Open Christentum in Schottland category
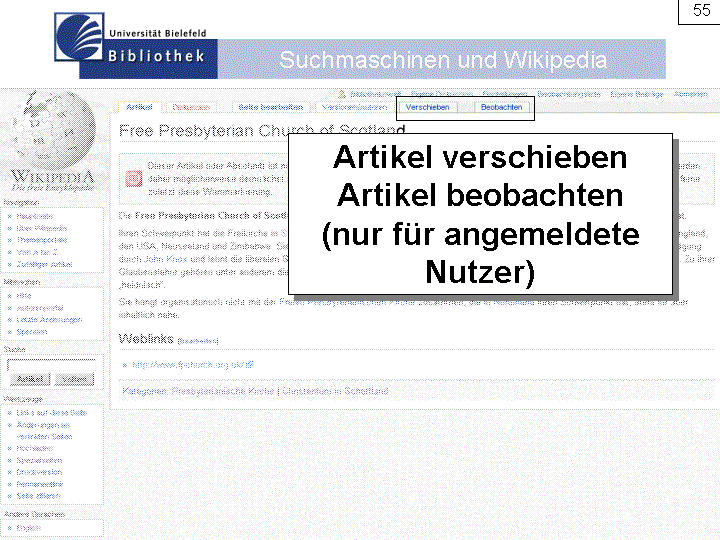This screenshot has height=540, width=720. 335,391
